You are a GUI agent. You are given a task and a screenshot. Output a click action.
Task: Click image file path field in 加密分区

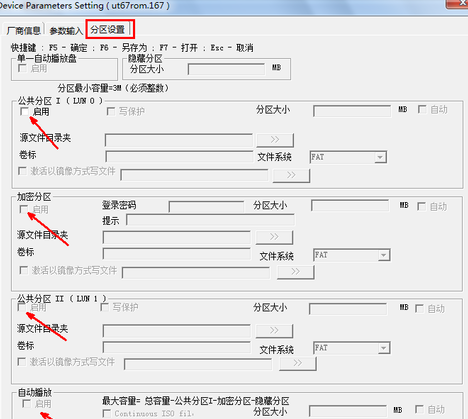pos(196,272)
